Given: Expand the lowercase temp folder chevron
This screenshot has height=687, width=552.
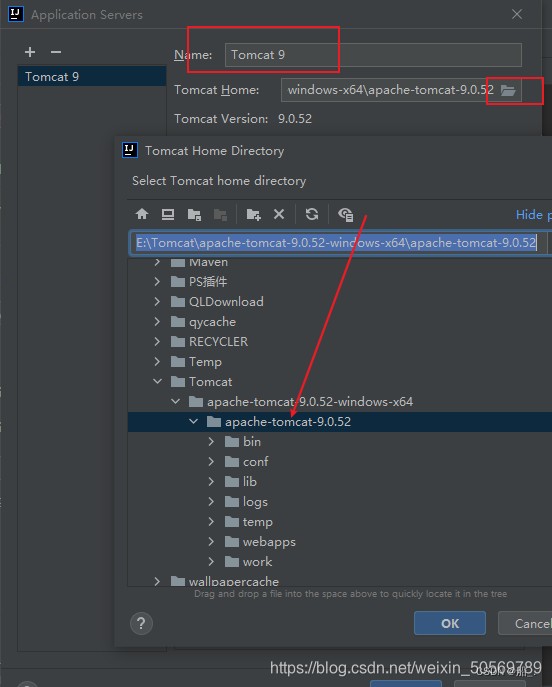Looking at the screenshot, I should coord(211,521).
